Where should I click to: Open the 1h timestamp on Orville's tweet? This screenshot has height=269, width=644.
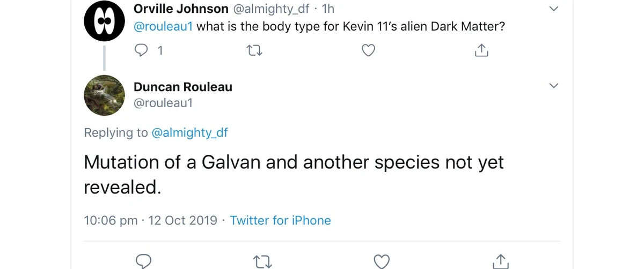328,9
